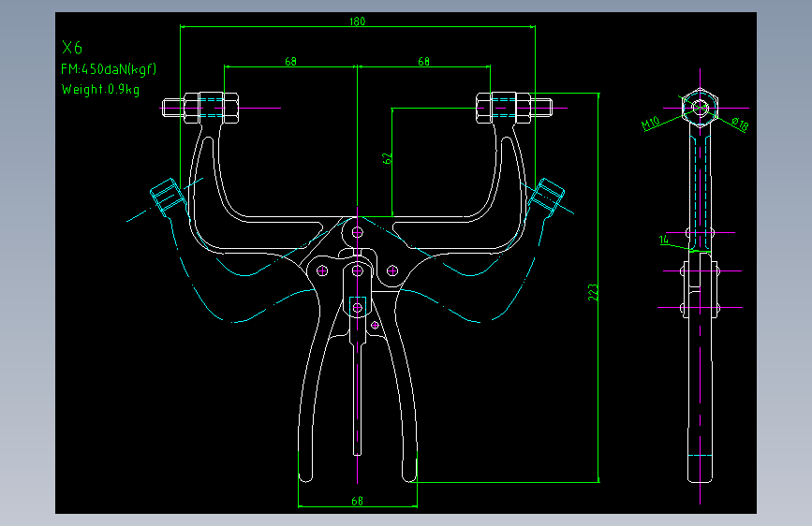Pick the 62 vertical dimension label
Viewport: 812px width, 526px height.
[387, 158]
